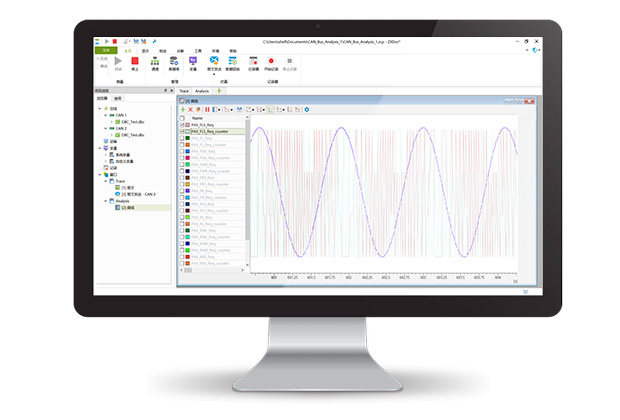Toggle the select-all checkbox beside Name header
Screen dimensions: 620x420
point(181,118)
